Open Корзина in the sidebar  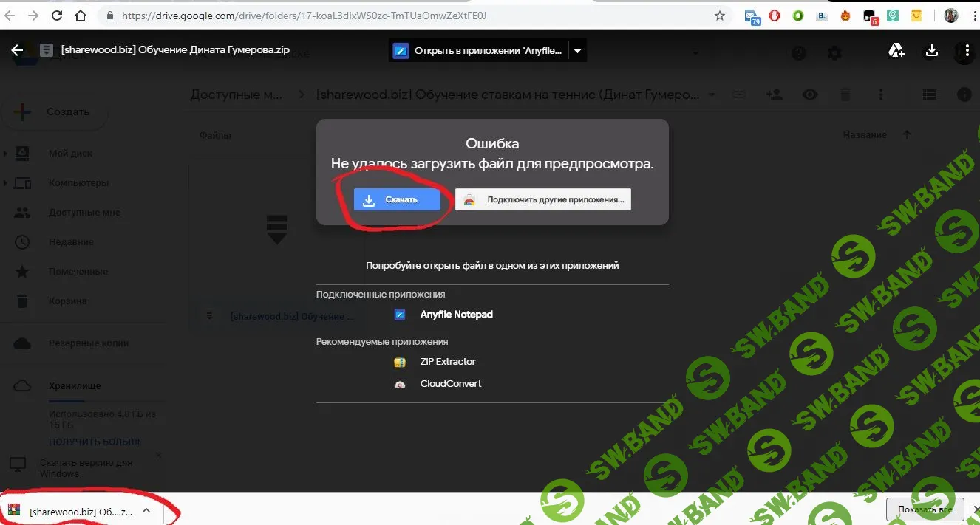click(67, 301)
